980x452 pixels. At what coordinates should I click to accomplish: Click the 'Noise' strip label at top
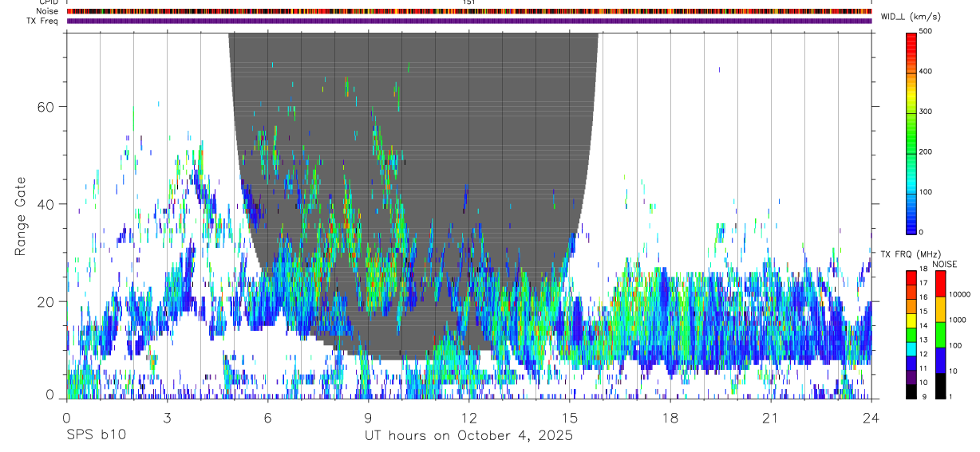pyautogui.click(x=48, y=11)
